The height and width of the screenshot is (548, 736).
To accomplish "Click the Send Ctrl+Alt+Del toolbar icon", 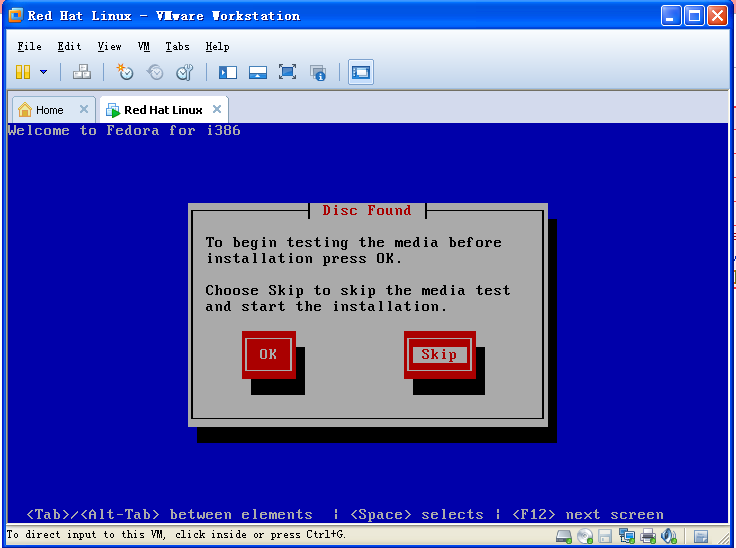I will tap(82, 72).
